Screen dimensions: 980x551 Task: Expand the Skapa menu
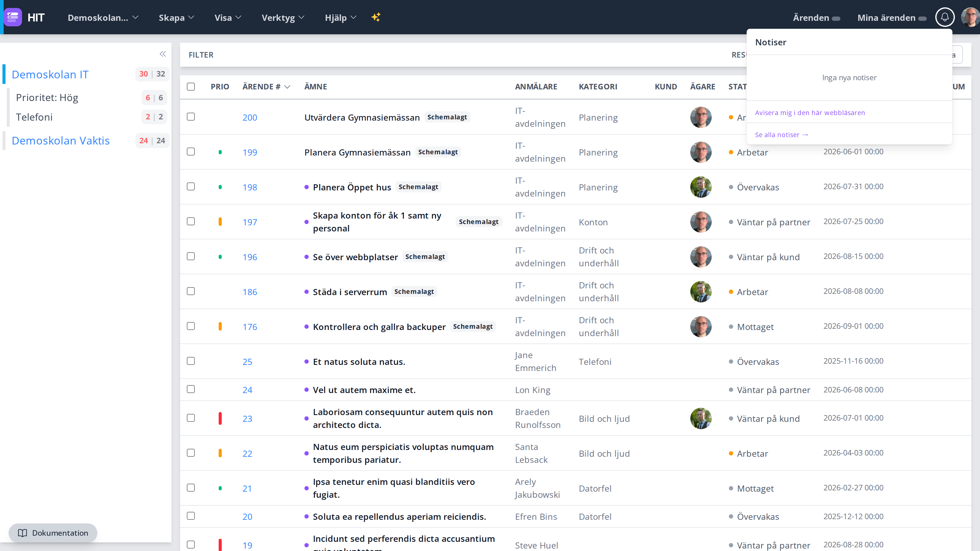176,17
